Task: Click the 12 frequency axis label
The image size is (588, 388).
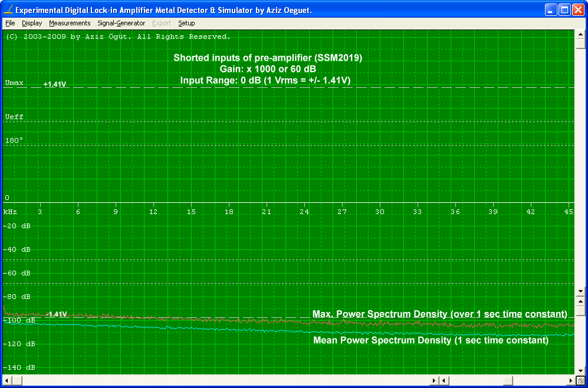Action: coord(153,212)
